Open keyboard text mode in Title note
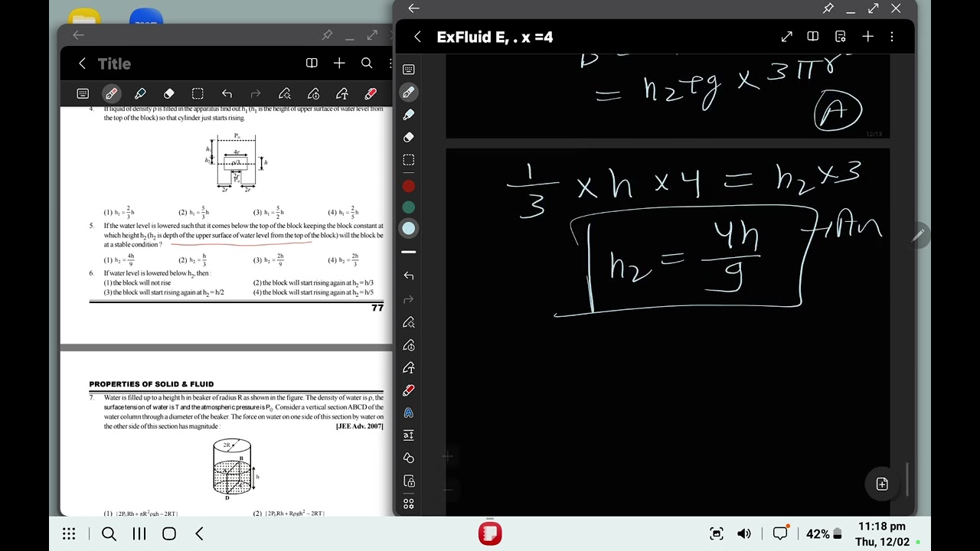The width and height of the screenshot is (980, 551). (x=83, y=93)
